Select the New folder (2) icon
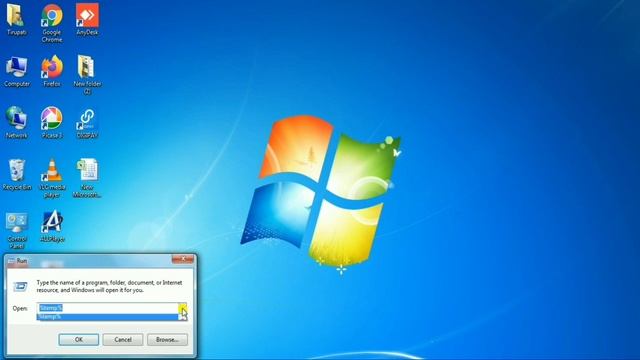This screenshot has width=640, height=360. [x=87, y=75]
